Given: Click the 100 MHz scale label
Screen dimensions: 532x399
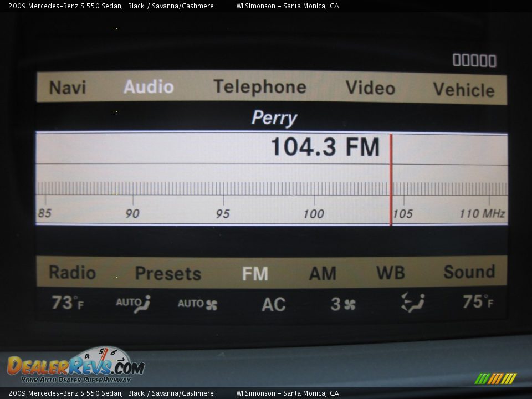Looking at the screenshot, I should [314, 214].
